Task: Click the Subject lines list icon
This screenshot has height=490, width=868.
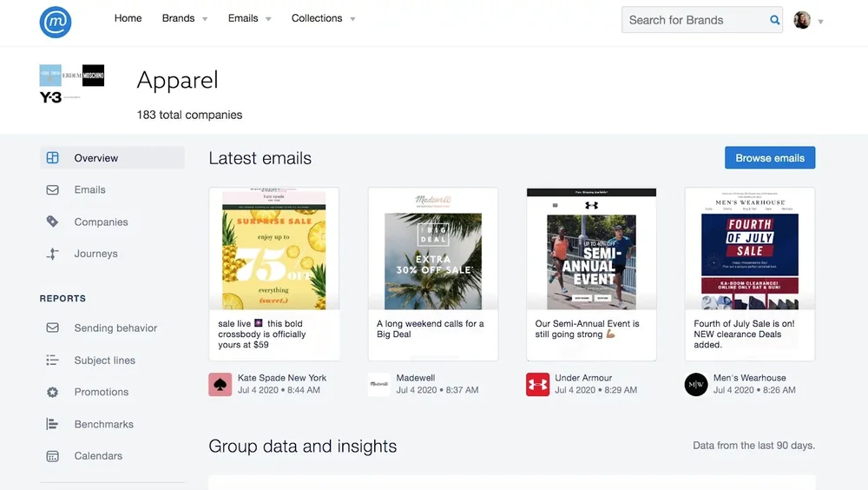Action: click(x=53, y=360)
